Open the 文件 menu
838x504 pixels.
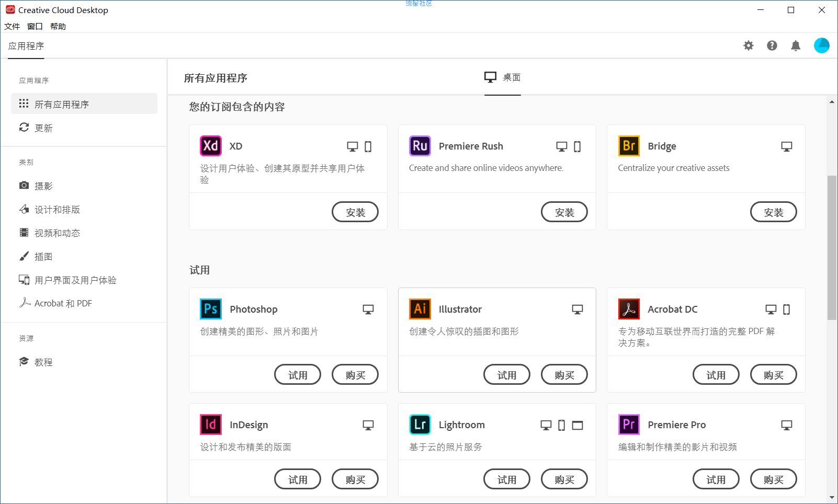(12, 26)
